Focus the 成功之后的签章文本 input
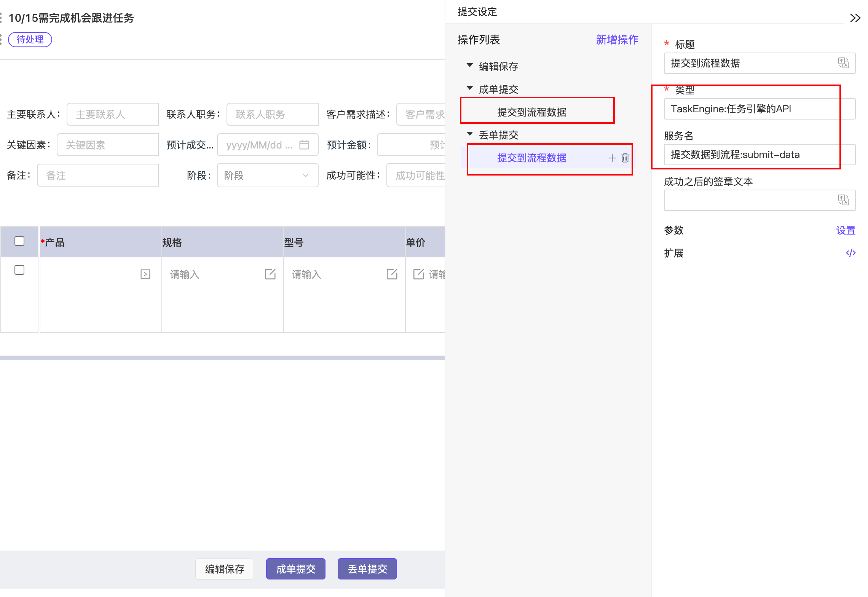 pos(759,200)
